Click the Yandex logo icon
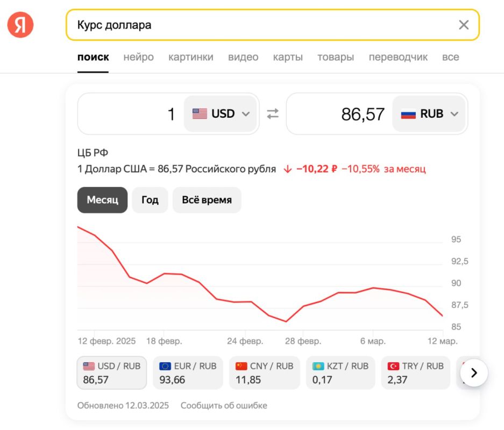504x430 pixels. click(20, 25)
